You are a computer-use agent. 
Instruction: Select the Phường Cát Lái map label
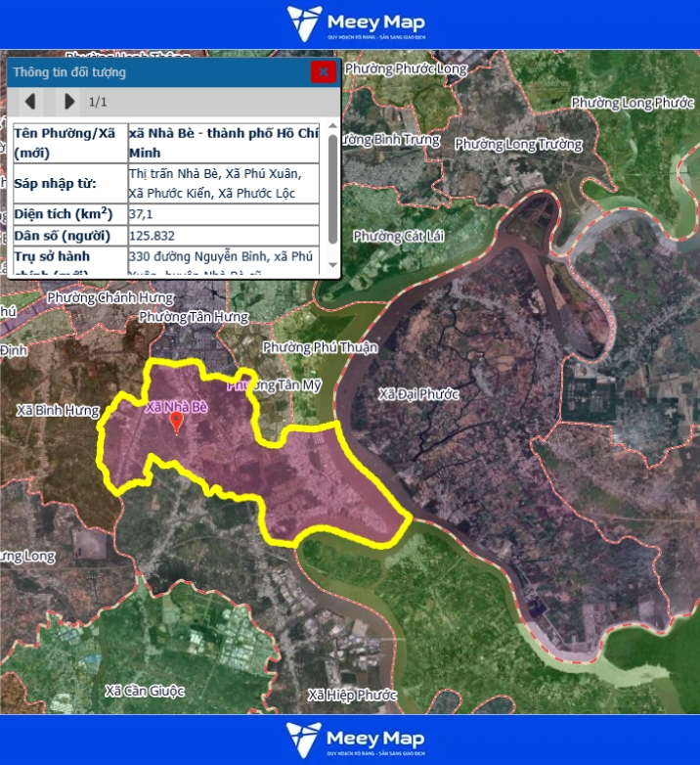(x=391, y=236)
